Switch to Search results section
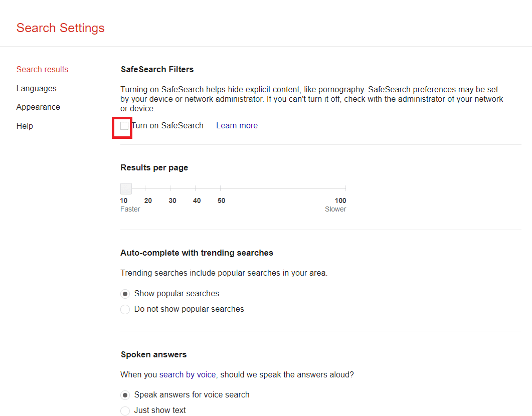 [x=42, y=69]
